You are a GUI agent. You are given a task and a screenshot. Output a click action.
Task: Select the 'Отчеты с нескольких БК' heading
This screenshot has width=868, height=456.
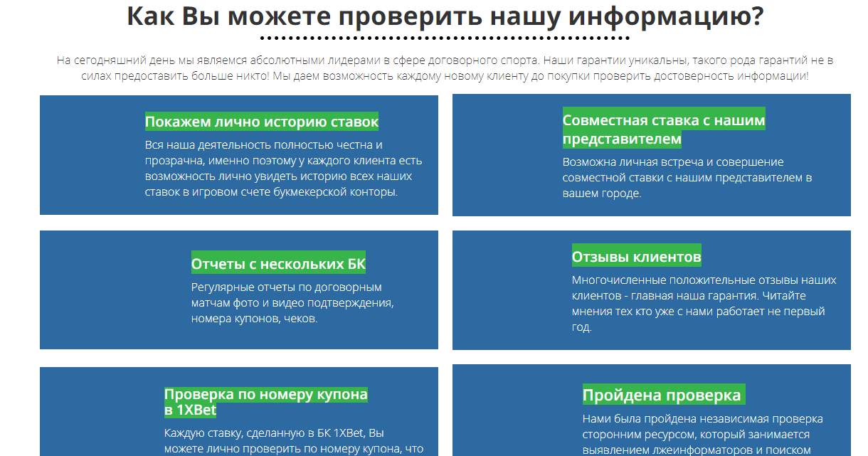(x=278, y=264)
